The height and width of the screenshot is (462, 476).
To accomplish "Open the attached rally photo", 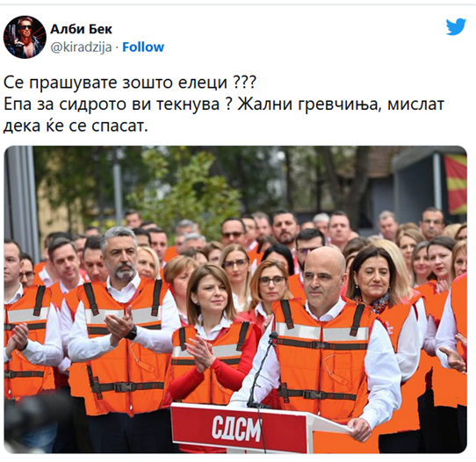I will (x=235, y=300).
